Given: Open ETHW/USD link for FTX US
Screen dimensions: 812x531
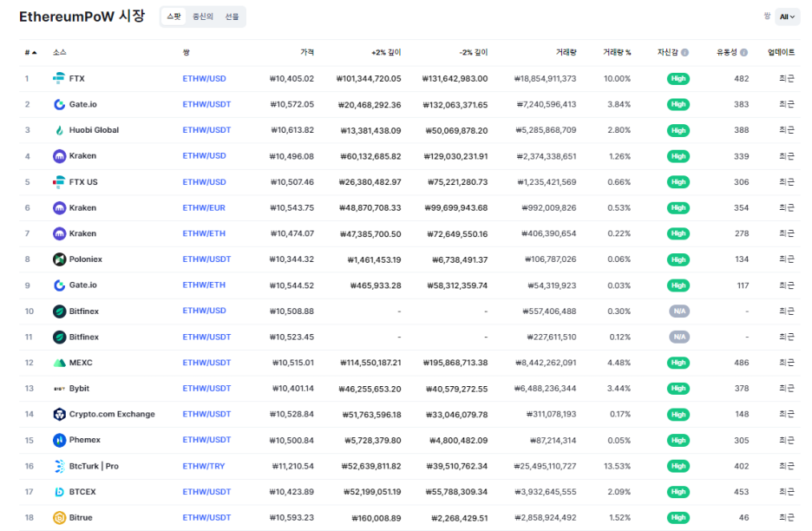Looking at the screenshot, I should pos(204,182).
